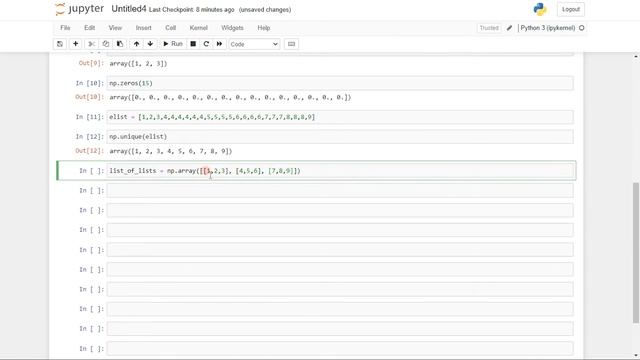
Task: Click the page vertical scrollbar thumb
Action: [636, 253]
